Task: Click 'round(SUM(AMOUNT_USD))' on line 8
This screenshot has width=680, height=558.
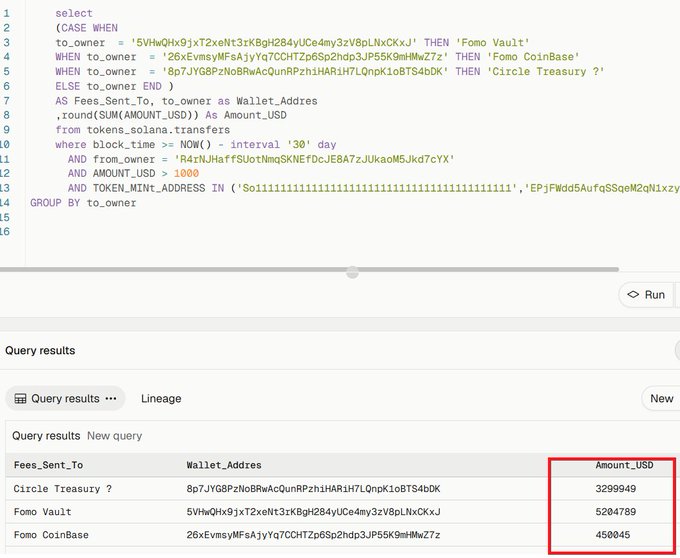Action: coord(130,115)
